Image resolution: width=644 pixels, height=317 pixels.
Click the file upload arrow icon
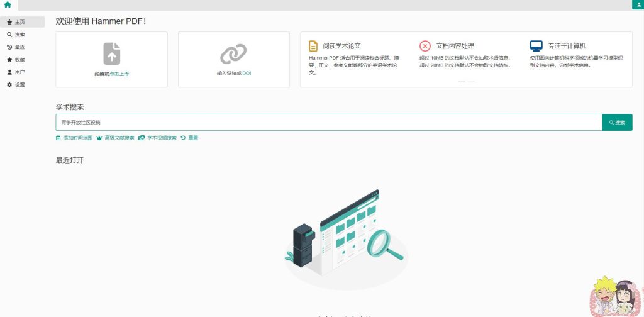pos(112,54)
